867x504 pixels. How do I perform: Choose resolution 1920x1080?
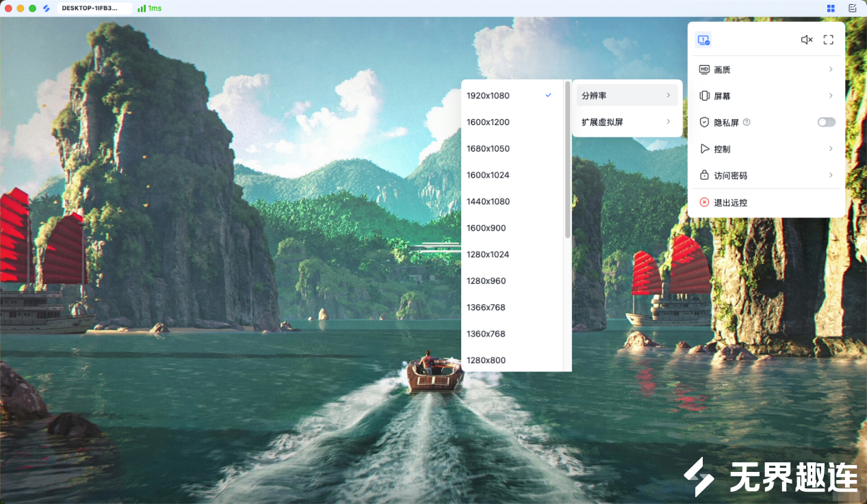tap(512, 95)
